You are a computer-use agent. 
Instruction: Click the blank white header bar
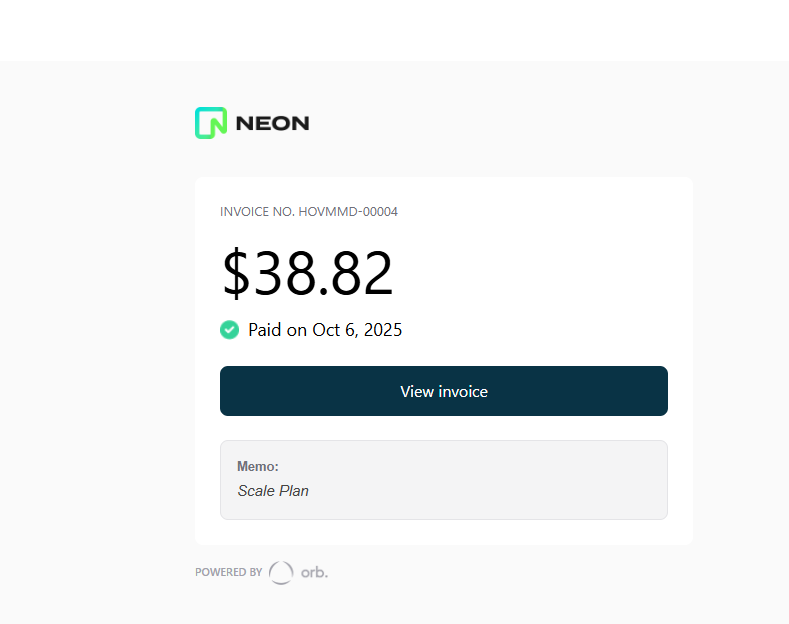(x=394, y=30)
